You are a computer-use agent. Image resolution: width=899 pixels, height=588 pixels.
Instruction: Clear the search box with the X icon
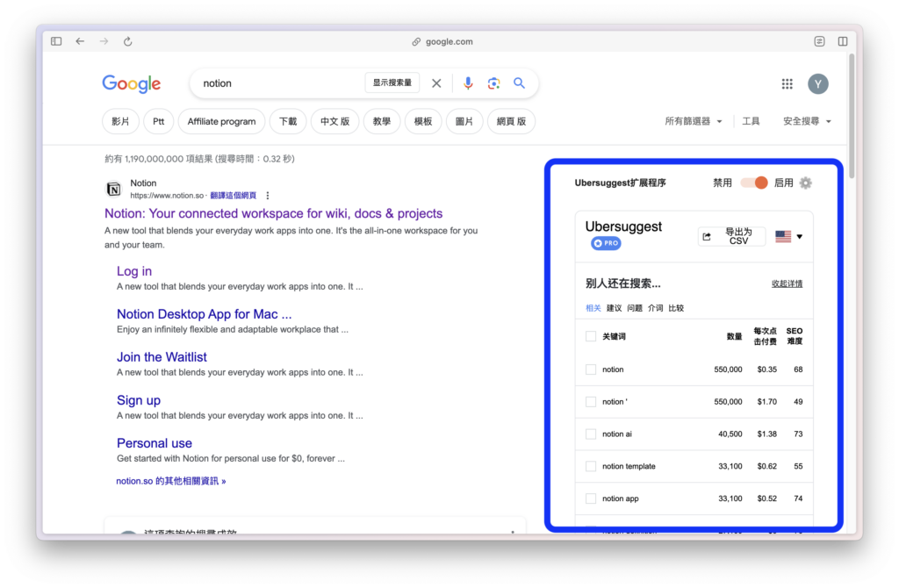(x=436, y=83)
